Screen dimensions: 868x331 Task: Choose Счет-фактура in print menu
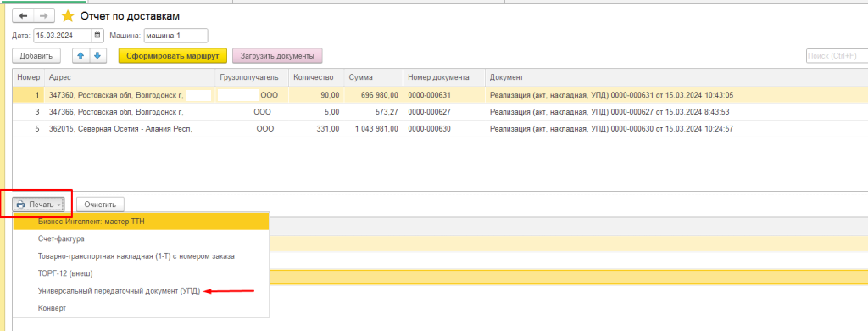tap(142, 238)
